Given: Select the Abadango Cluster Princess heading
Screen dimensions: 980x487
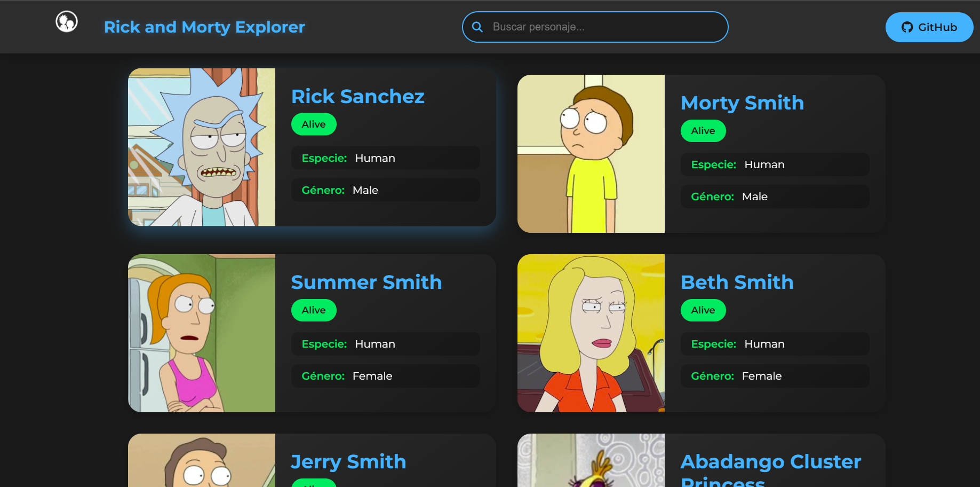Looking at the screenshot, I should coord(771,469).
